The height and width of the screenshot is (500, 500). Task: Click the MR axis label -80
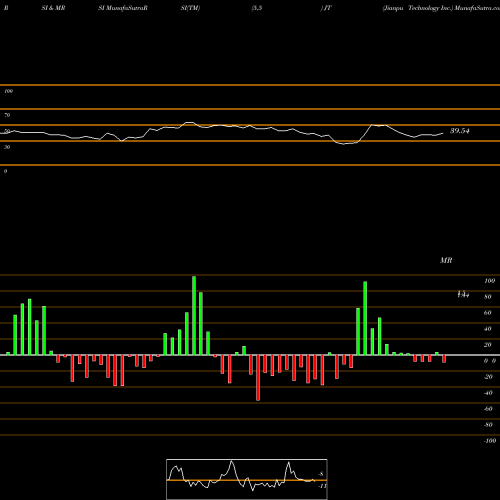(x=488, y=425)
